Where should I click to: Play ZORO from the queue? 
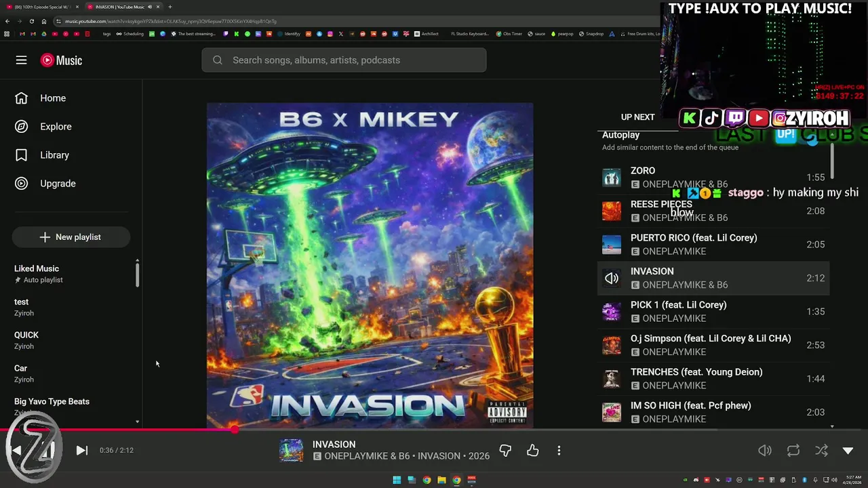[713, 178]
